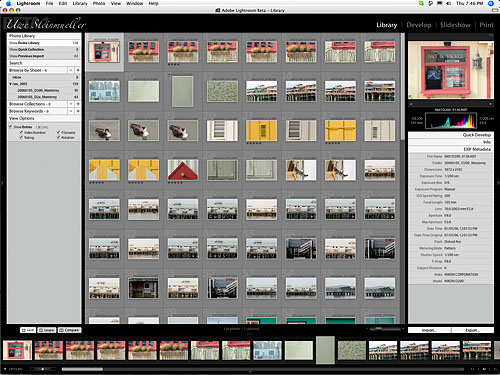Open the View menu

(116, 3)
